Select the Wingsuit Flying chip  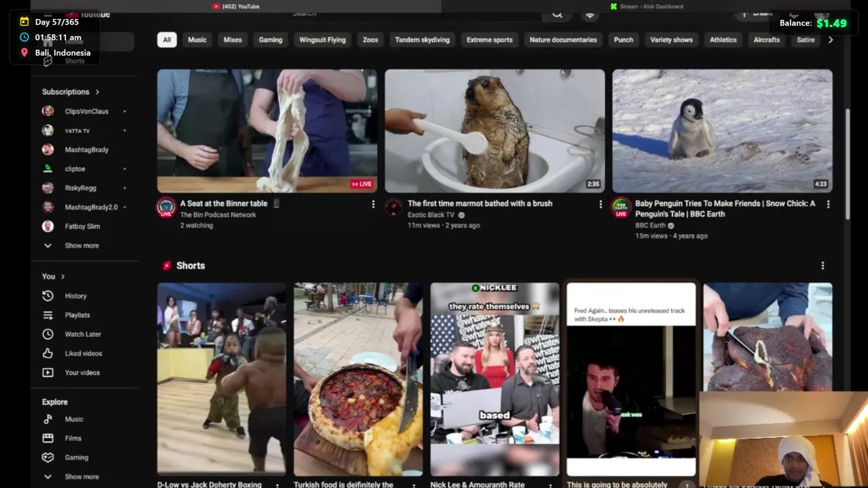(323, 40)
